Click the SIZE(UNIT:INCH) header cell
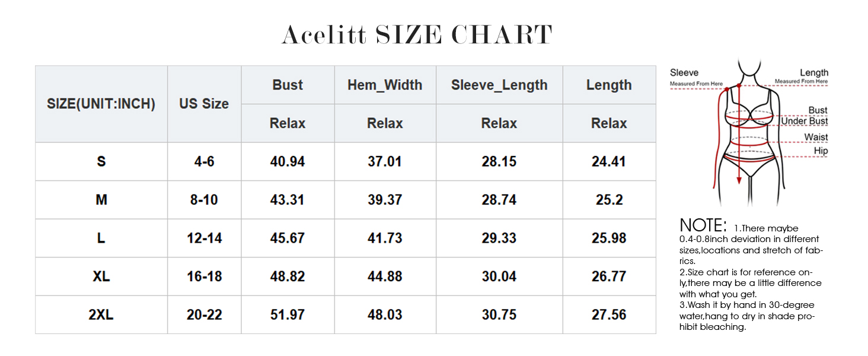868x356 pixels. (x=101, y=104)
